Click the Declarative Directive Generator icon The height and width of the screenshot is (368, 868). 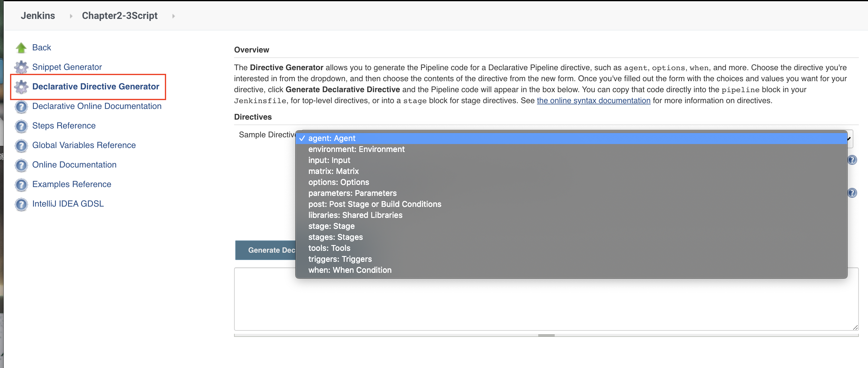pyautogui.click(x=22, y=86)
